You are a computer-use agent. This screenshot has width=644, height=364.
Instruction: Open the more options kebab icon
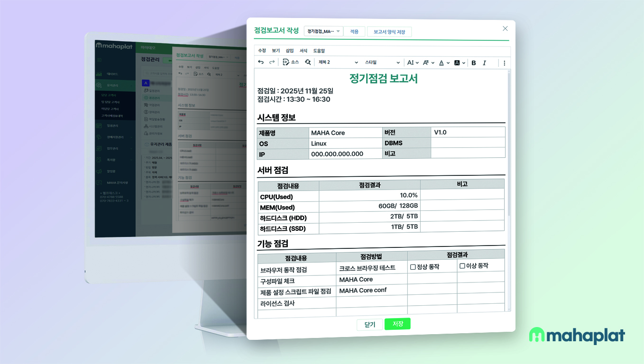click(x=505, y=62)
